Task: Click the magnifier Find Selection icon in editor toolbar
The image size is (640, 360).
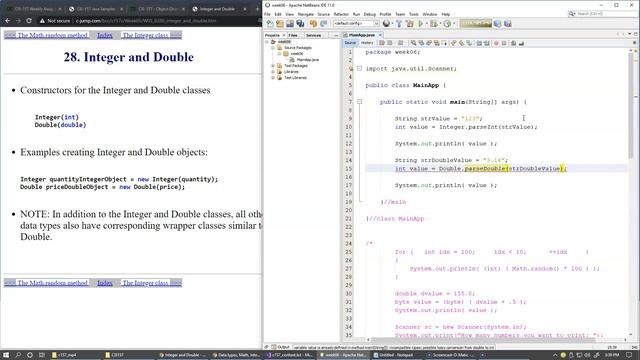Action: click(413, 43)
